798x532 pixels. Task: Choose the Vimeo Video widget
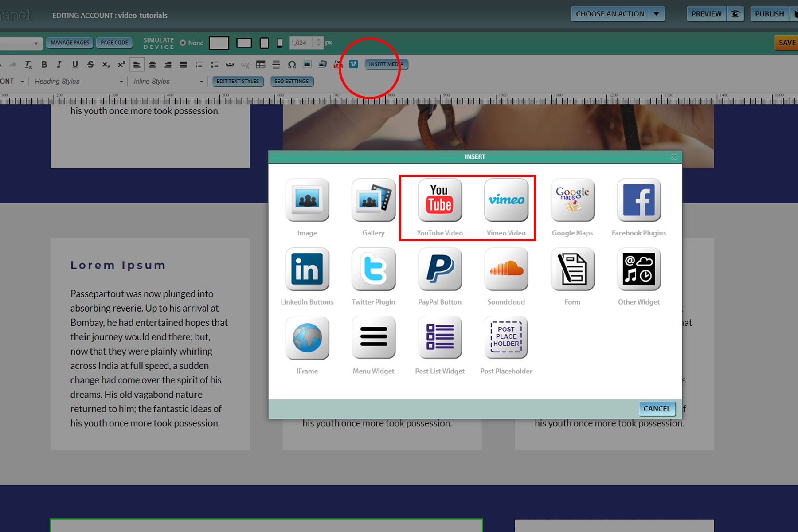coord(506,200)
